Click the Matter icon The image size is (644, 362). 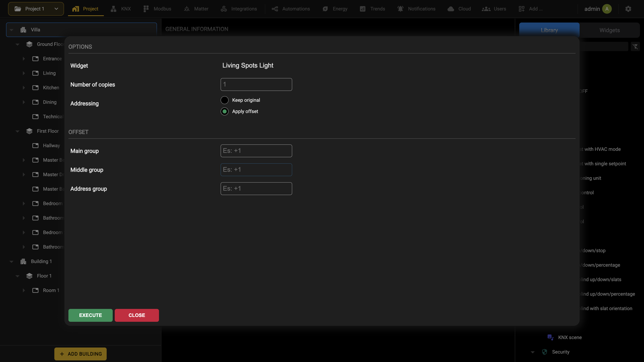coord(187,9)
